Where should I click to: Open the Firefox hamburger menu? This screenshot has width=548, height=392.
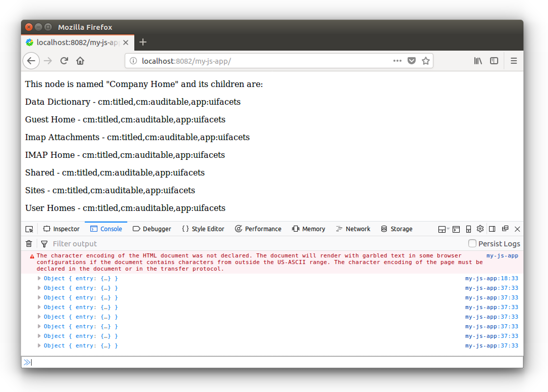(x=514, y=61)
